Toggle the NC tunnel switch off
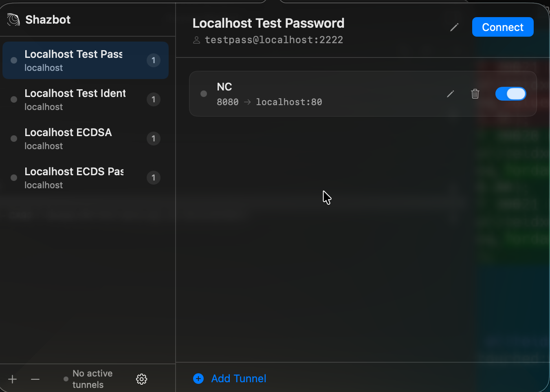Screen dimensions: 550x392 point(511,94)
